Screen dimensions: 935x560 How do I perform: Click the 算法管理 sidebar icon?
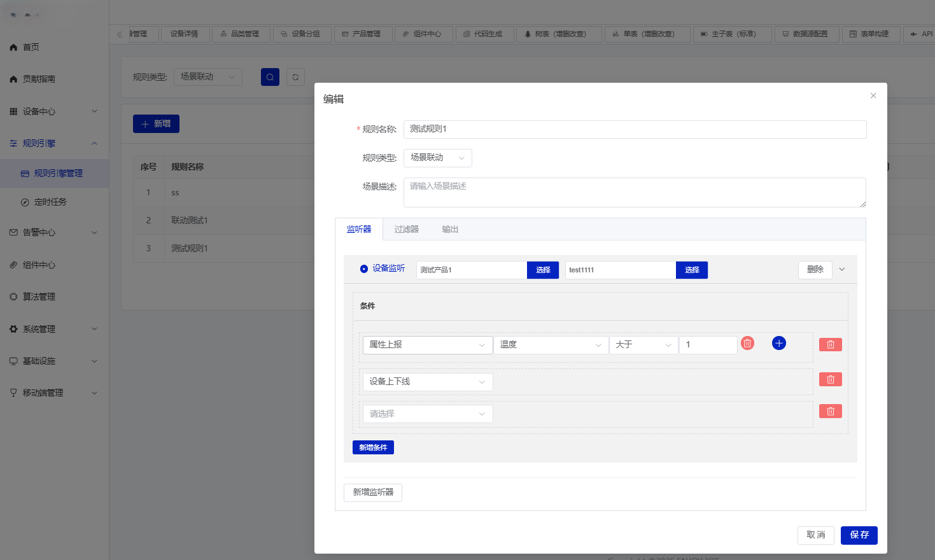coord(13,297)
